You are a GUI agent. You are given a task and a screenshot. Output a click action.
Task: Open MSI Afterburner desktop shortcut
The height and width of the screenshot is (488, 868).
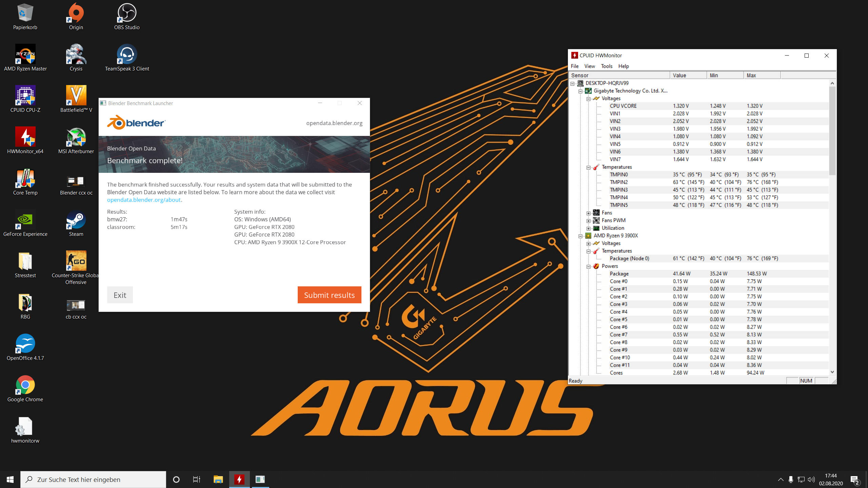[76, 137]
